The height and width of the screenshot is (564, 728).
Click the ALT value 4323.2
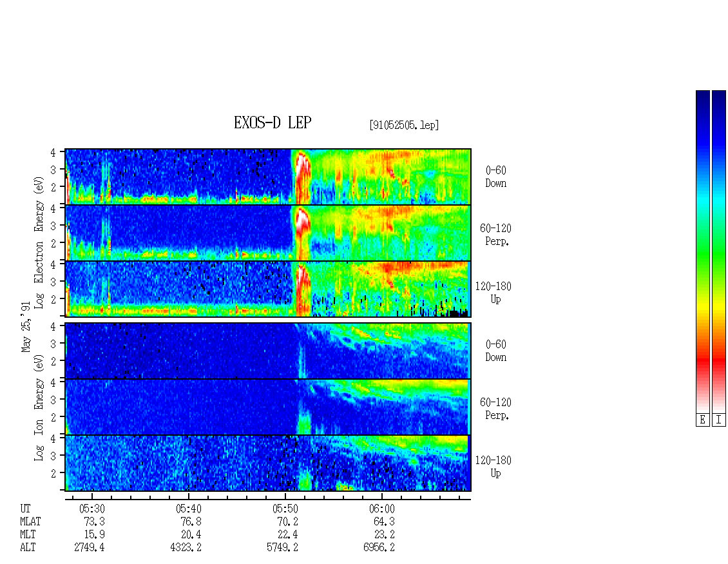[186, 548]
